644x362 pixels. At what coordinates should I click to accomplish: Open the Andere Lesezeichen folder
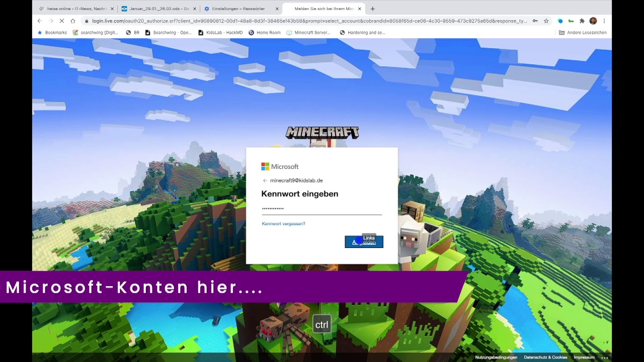(x=583, y=33)
